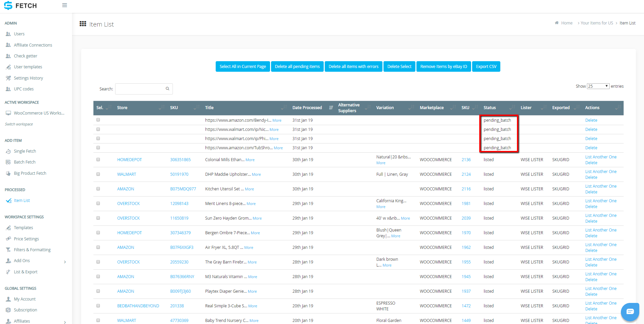Click the Fetch logo icon
The width and height of the screenshot is (644, 324).
[x=8, y=5]
